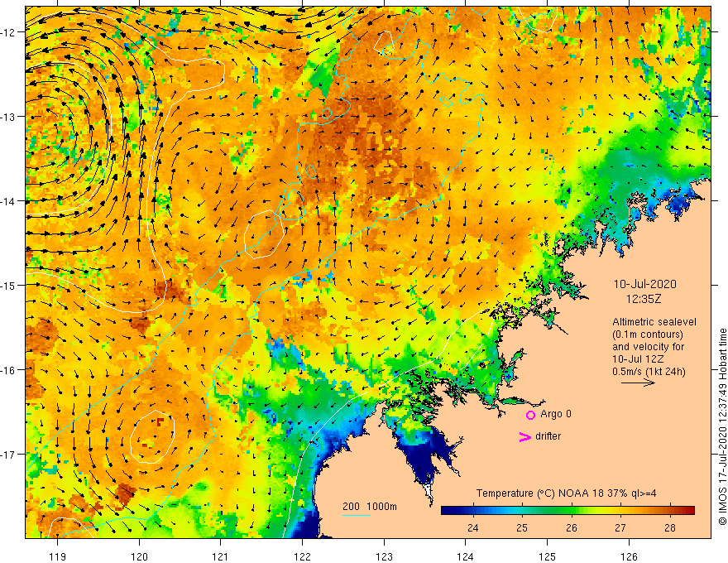Click the colorbar tick label 27
The width and height of the screenshot is (728, 563).
tap(620, 528)
